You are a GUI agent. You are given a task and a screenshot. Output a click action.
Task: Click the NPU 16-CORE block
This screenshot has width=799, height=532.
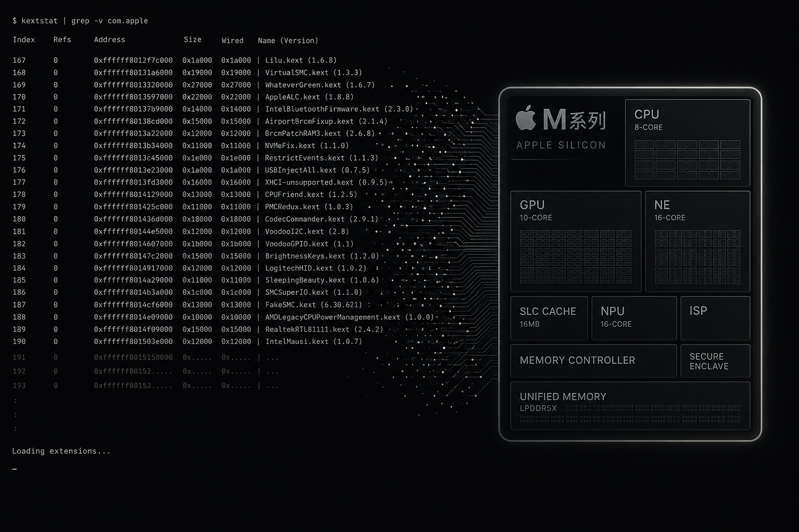click(634, 318)
